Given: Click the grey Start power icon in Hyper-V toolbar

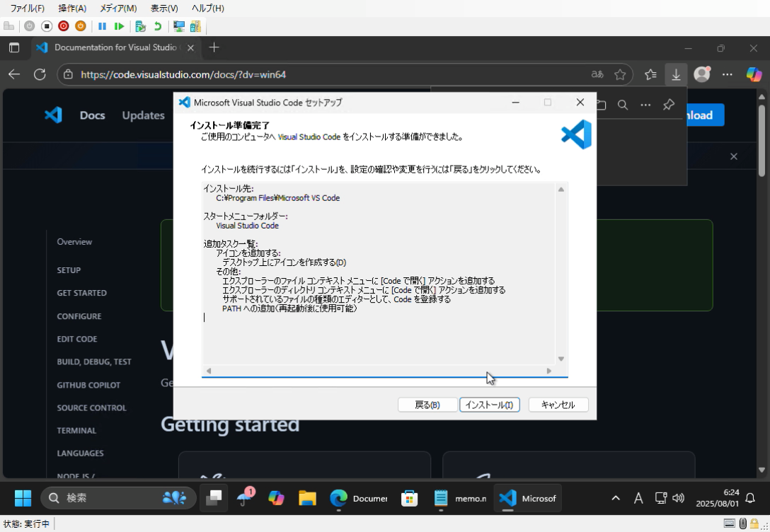Looking at the screenshot, I should click(30, 26).
